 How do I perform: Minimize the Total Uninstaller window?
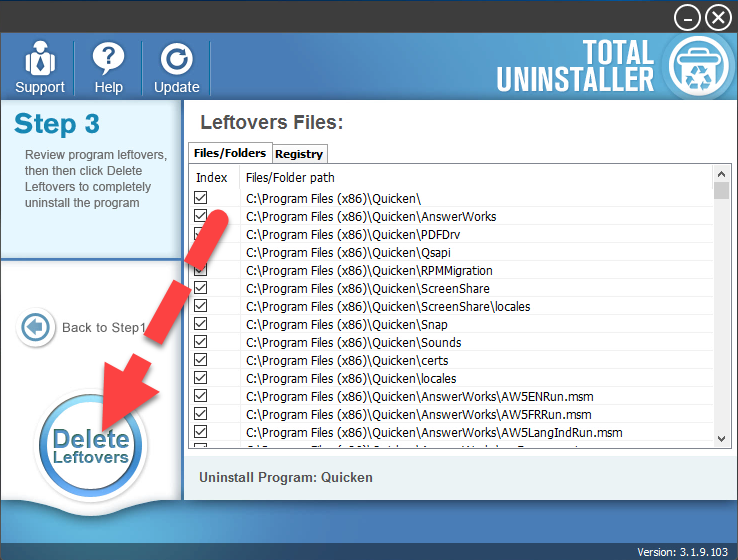(687, 18)
